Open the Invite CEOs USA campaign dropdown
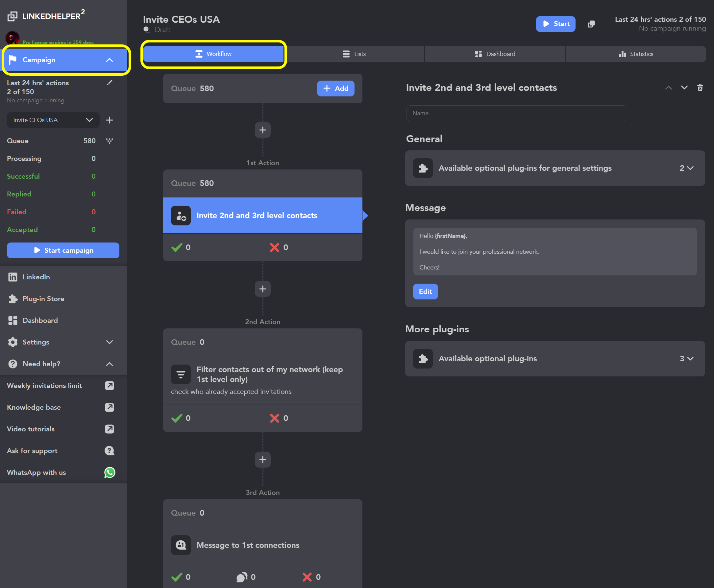Viewport: 714px width, 588px height. (x=53, y=120)
